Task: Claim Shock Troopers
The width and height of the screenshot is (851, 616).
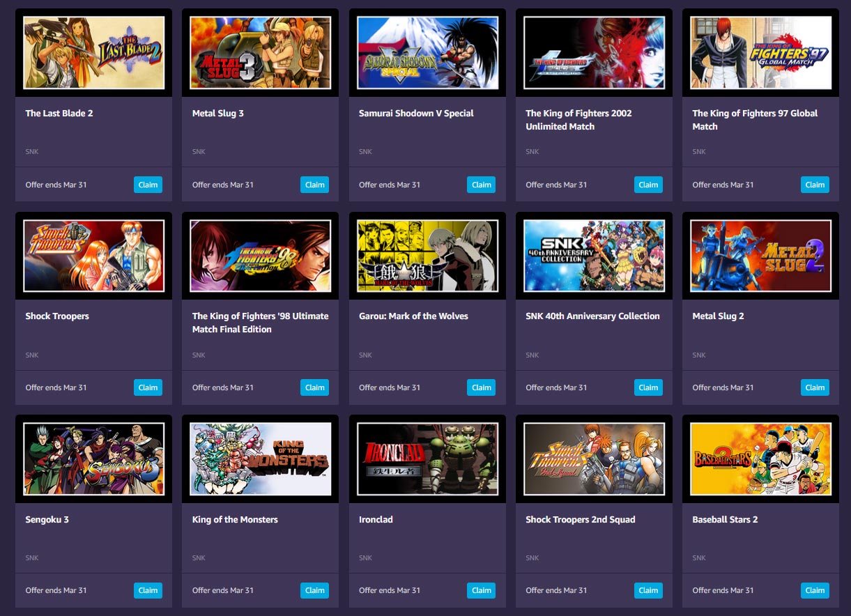Action: pos(148,387)
